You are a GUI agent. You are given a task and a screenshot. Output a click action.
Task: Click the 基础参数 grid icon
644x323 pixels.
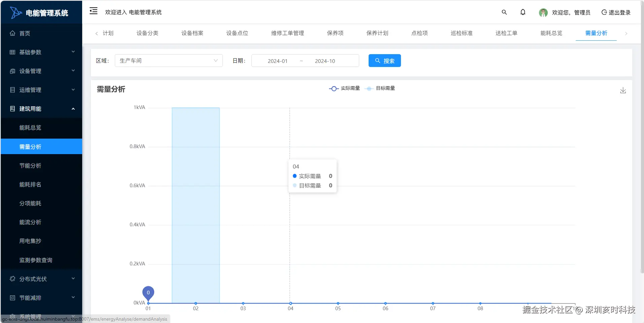[12, 52]
